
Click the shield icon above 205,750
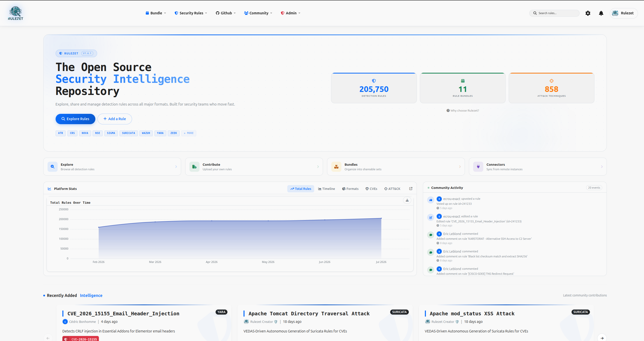[374, 81]
